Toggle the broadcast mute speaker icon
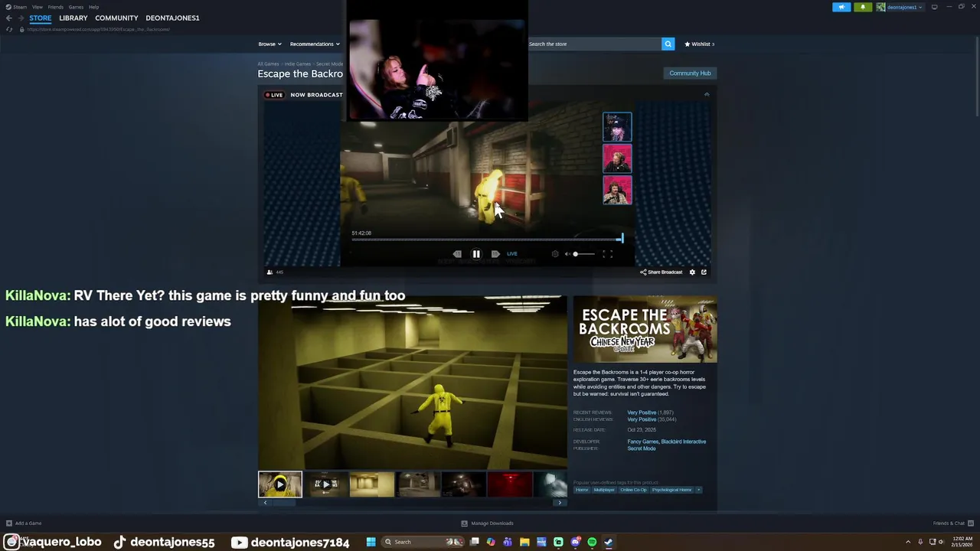This screenshot has height=551, width=980. point(567,254)
